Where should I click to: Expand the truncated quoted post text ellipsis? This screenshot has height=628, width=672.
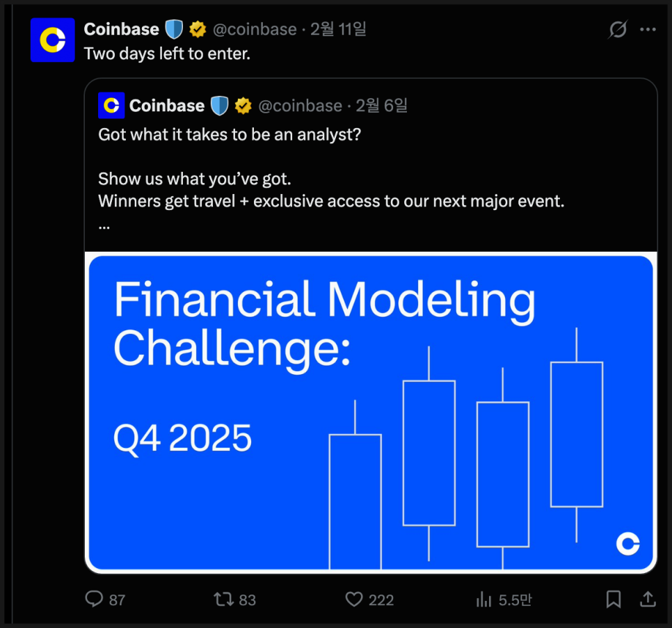click(x=104, y=225)
